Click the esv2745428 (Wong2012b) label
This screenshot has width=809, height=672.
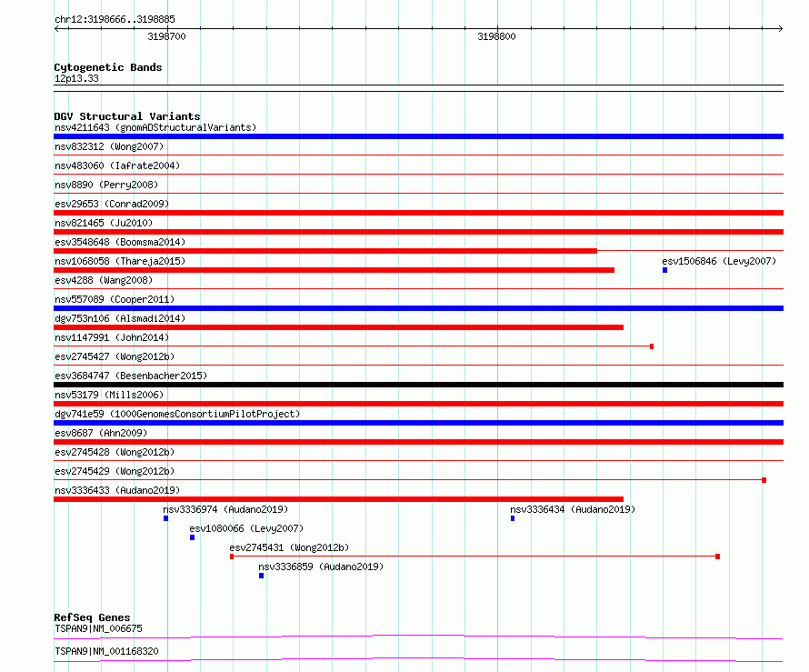tap(115, 452)
